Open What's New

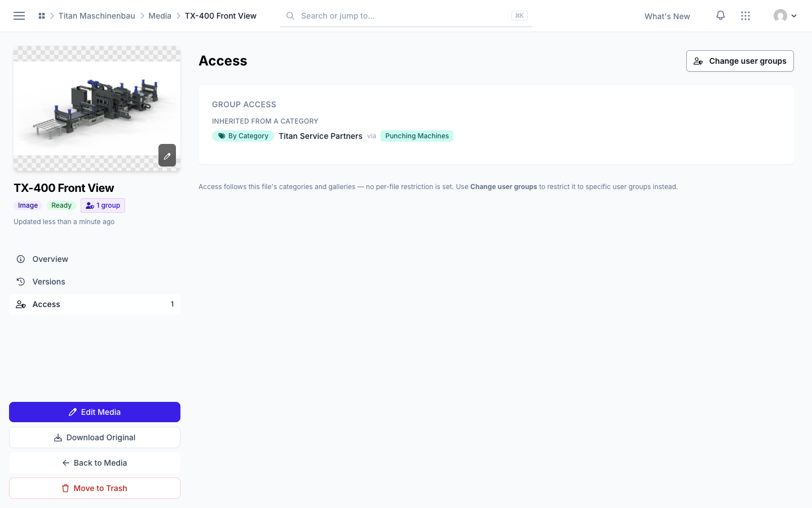point(667,16)
